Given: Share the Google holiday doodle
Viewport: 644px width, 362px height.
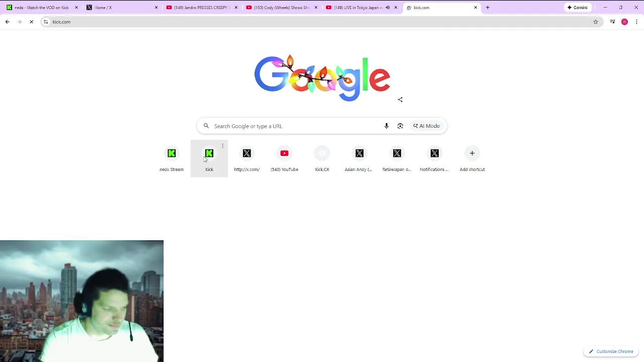Looking at the screenshot, I should coord(400,100).
